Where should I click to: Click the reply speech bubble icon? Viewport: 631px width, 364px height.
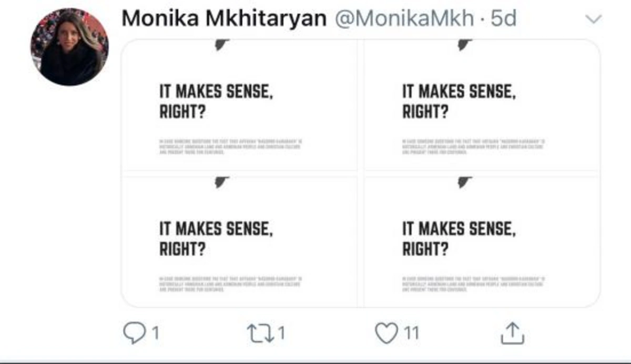[x=135, y=332]
